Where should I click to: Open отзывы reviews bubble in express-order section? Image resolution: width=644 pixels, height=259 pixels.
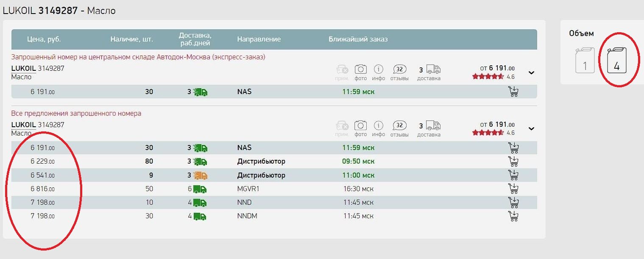click(x=399, y=69)
